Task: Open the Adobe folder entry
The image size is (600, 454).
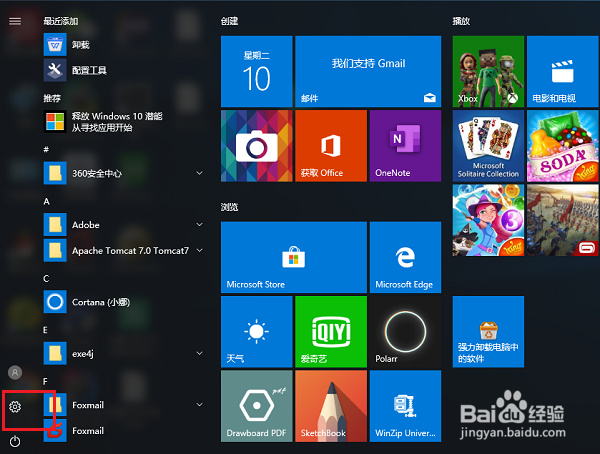Action: (x=124, y=225)
